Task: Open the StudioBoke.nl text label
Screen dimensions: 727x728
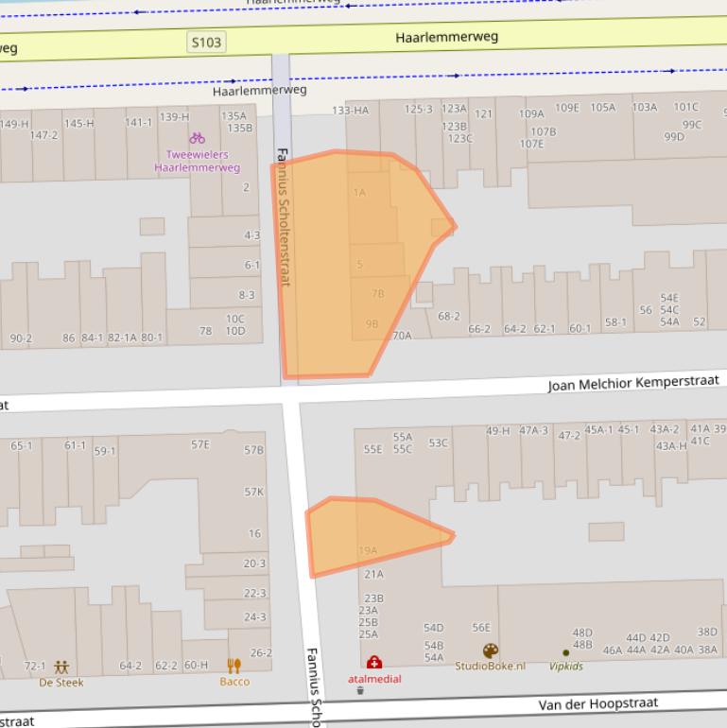Action: (x=491, y=666)
